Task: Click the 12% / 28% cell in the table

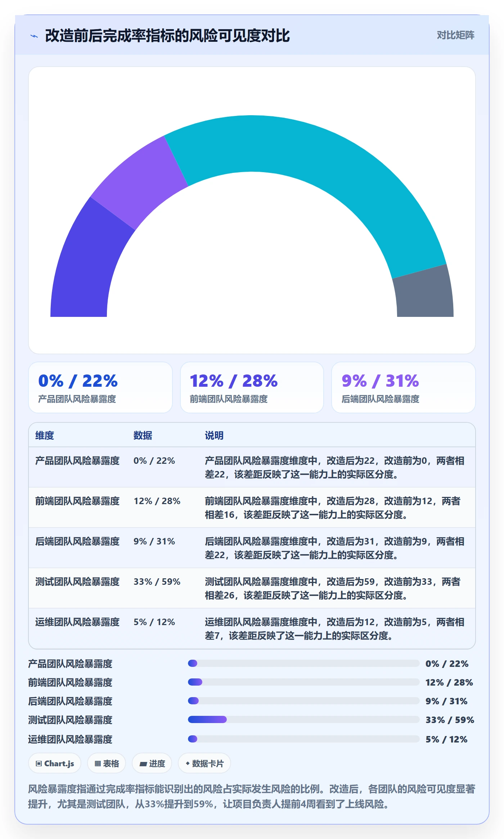Action: tap(157, 501)
